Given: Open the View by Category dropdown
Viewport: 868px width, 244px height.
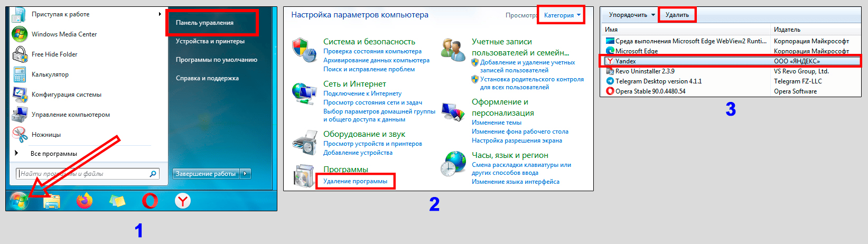Looking at the screenshot, I should (562, 15).
